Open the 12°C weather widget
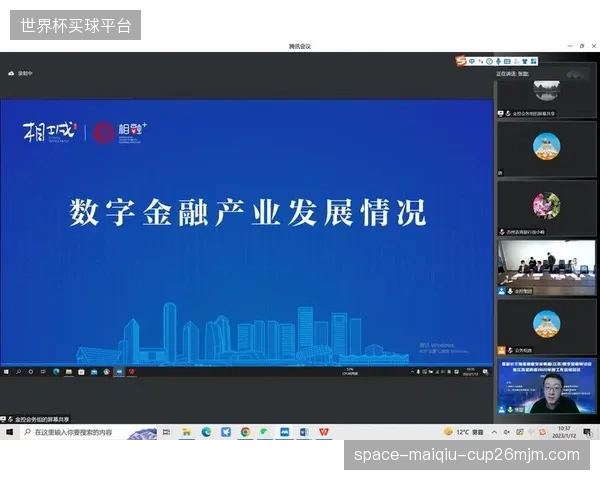The image size is (600, 480). [463, 432]
